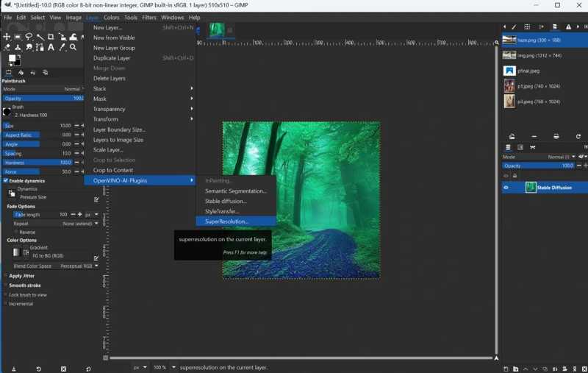Open the Undo History tab icon
This screenshot has width=588, height=373.
click(x=33, y=72)
